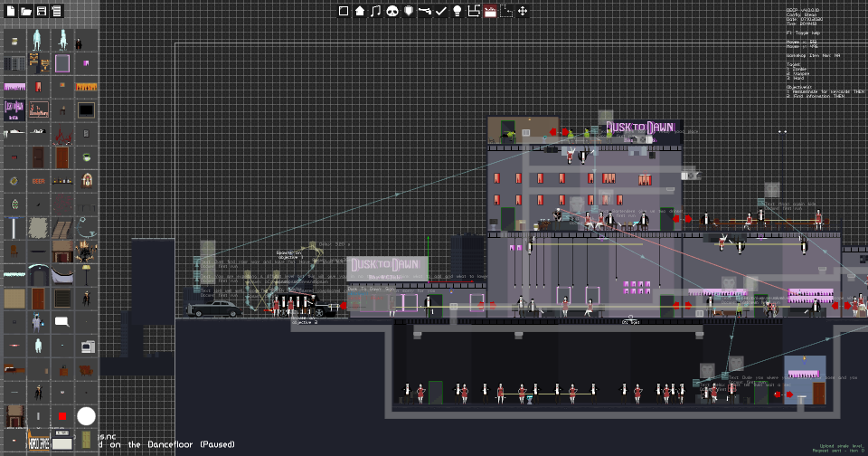Pick the green teacup palette item

87,158
